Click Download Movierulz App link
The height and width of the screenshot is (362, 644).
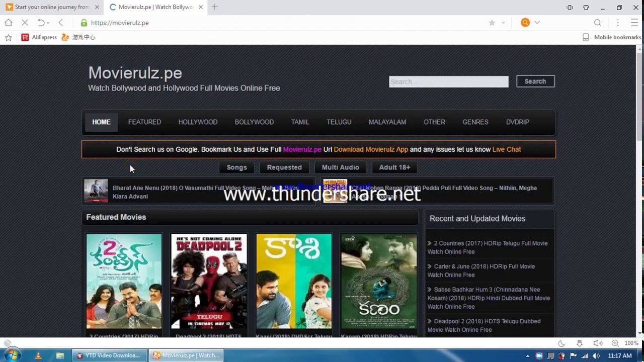click(x=371, y=149)
